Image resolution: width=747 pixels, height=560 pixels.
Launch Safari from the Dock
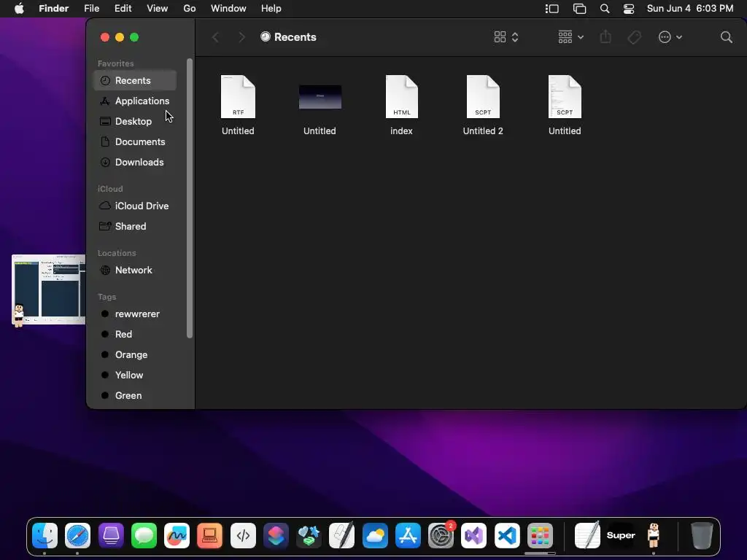pyautogui.click(x=77, y=536)
